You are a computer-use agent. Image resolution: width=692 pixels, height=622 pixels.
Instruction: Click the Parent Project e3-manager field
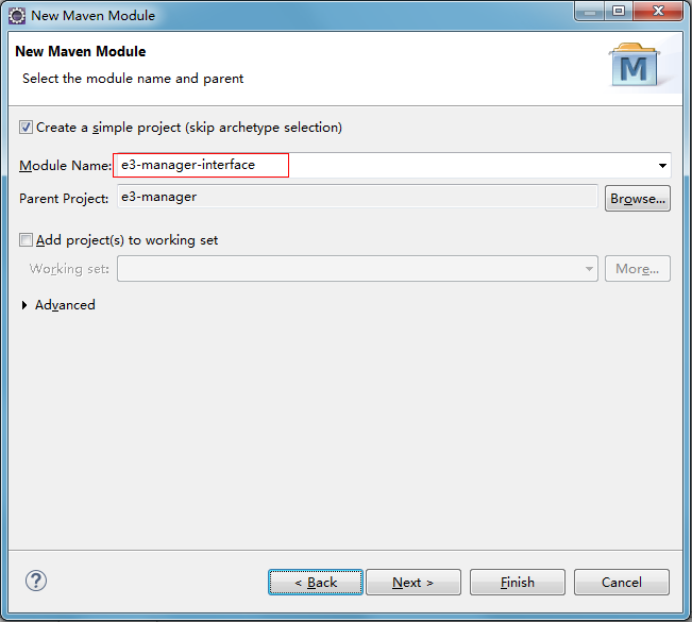tap(357, 197)
